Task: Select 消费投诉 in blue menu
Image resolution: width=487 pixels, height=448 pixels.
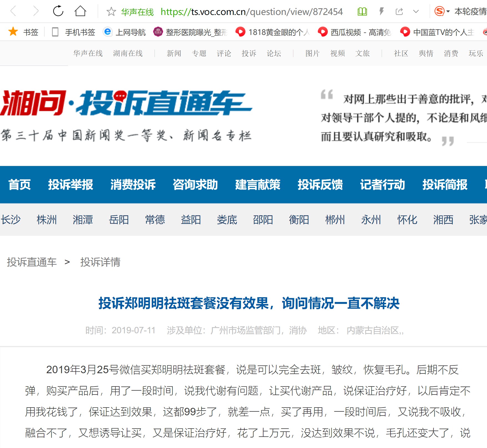Action: click(x=133, y=185)
